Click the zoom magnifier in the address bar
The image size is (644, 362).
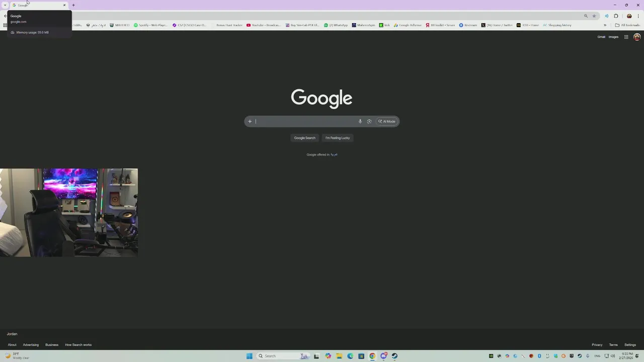coord(586,16)
